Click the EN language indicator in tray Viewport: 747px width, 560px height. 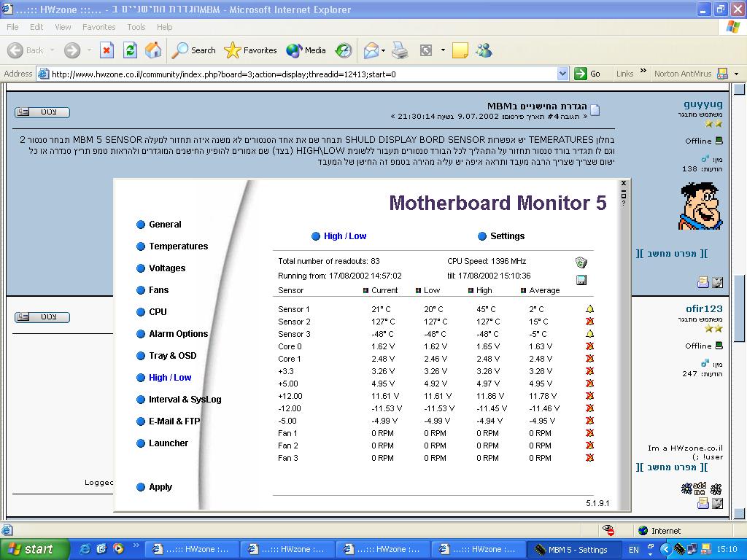tap(634, 550)
